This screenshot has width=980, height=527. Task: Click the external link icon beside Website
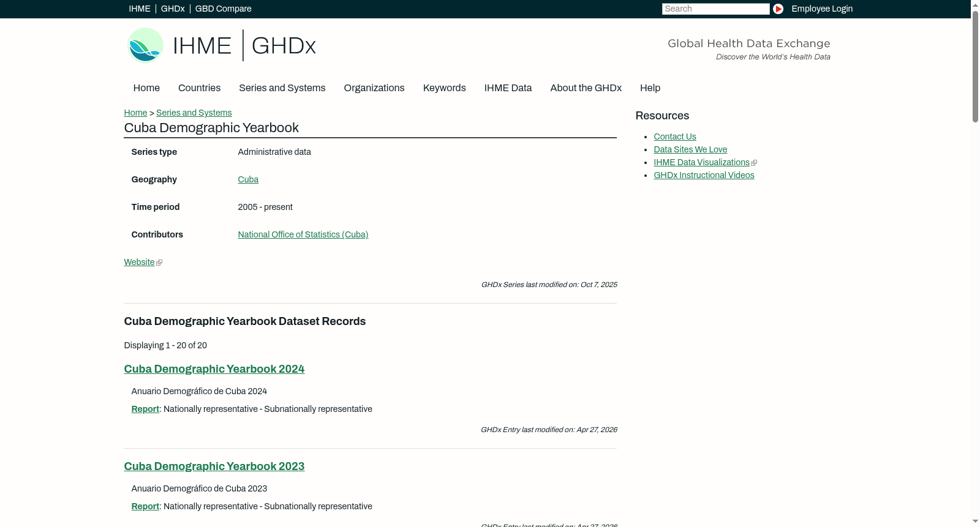point(159,263)
